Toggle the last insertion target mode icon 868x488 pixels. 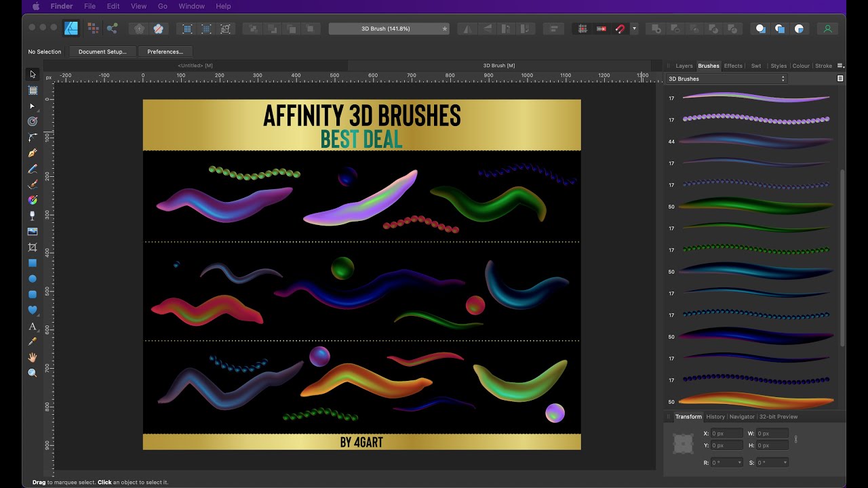(799, 28)
